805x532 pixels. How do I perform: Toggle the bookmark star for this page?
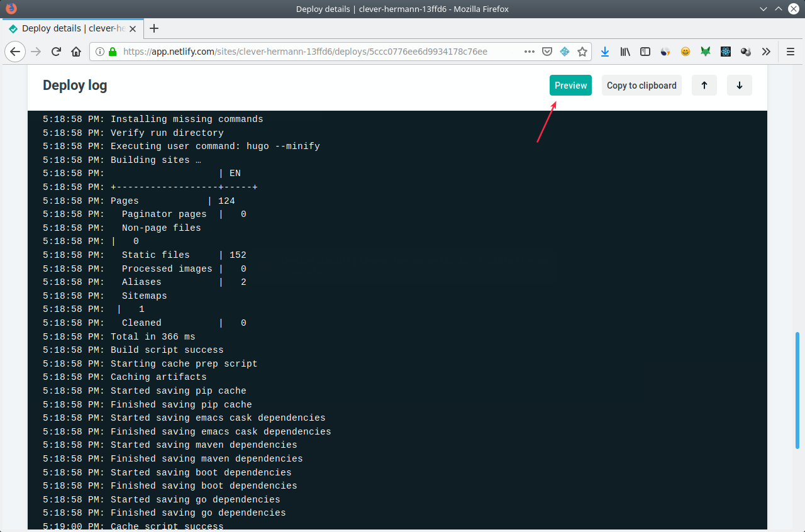click(582, 52)
